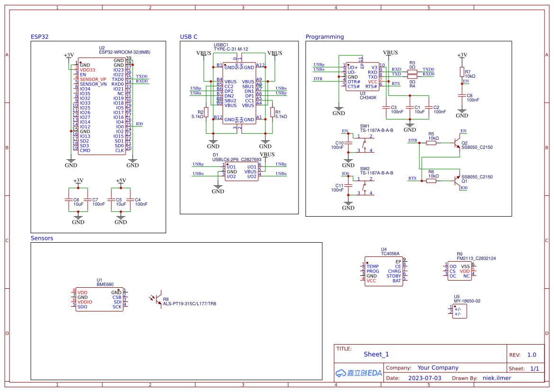Select resistor R5 10kΩ symbol
Image resolution: width=554 pixels, height=392 pixels.
point(431,143)
